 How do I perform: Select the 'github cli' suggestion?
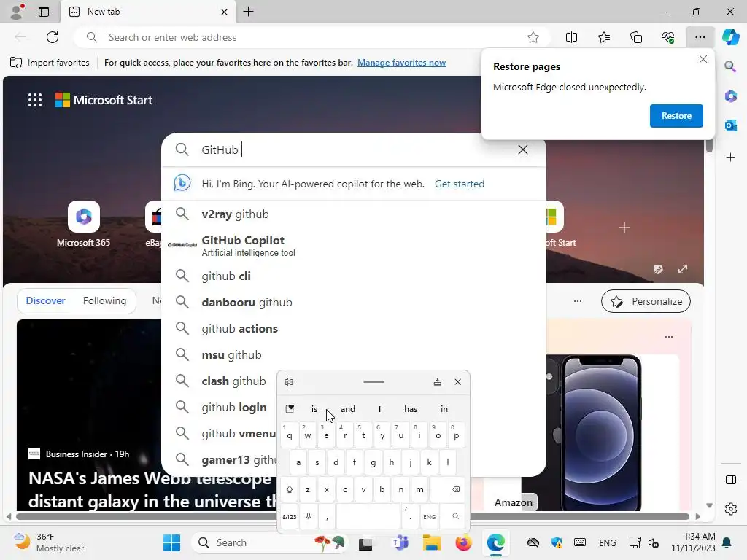pos(354,276)
